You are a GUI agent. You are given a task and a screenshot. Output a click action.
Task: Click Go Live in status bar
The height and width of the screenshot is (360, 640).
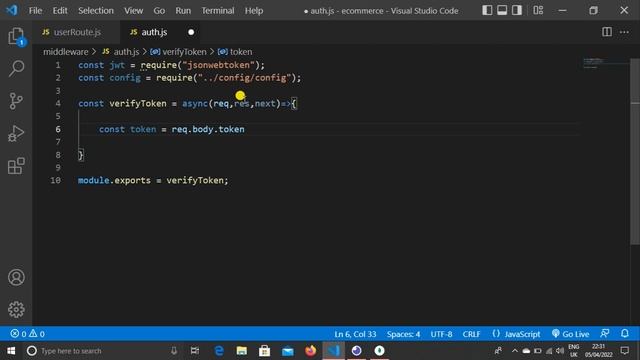(x=570, y=334)
